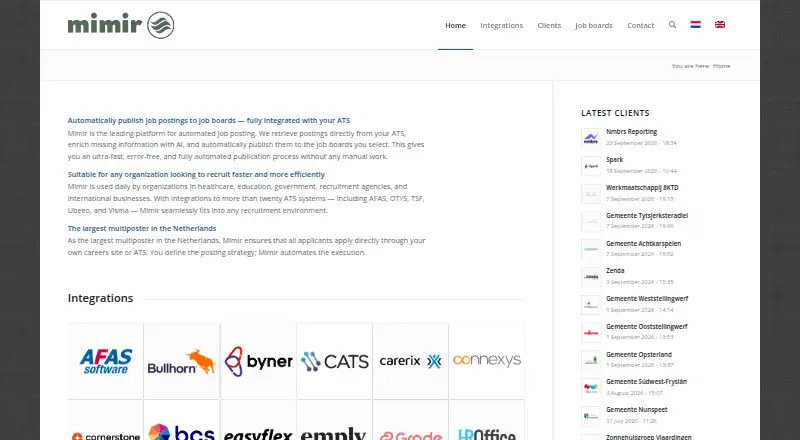Click the Gemeente Ooststellingwerf thumbnail
This screenshot has height=440, width=800.
pos(591,333)
